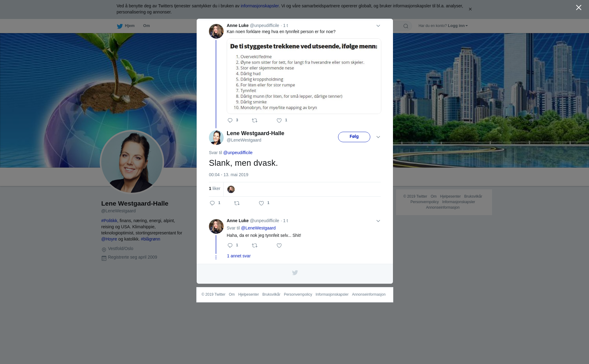Follow Lene Westgaard-Halle with Følg button

coord(354,137)
